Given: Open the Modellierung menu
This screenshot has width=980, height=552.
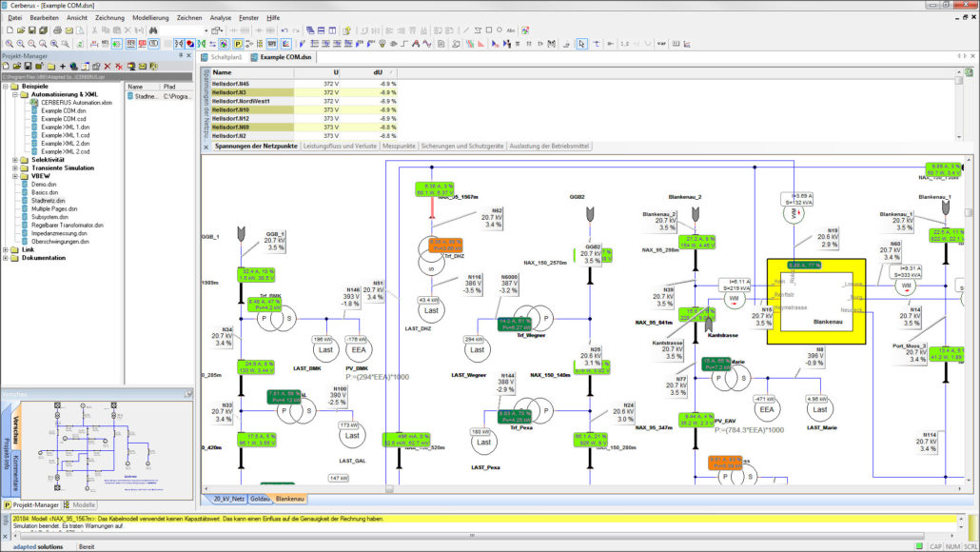Looking at the screenshot, I should 150,17.
